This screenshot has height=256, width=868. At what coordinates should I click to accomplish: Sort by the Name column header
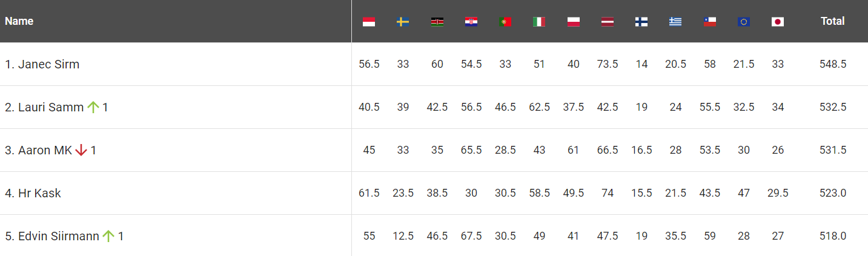(19, 21)
